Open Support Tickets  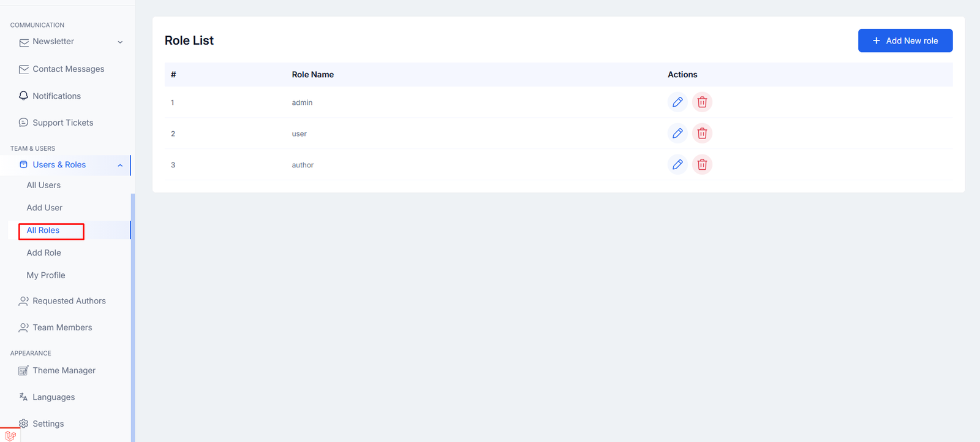(63, 123)
